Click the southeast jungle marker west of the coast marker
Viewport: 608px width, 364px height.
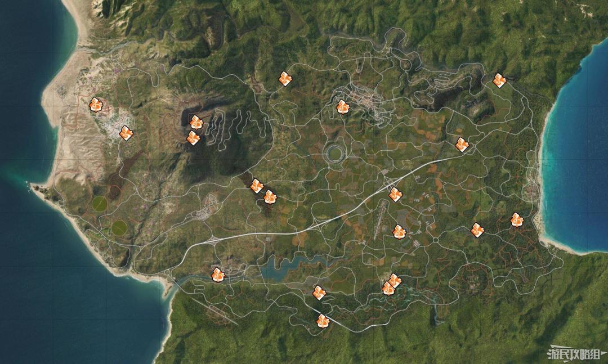[477, 230]
